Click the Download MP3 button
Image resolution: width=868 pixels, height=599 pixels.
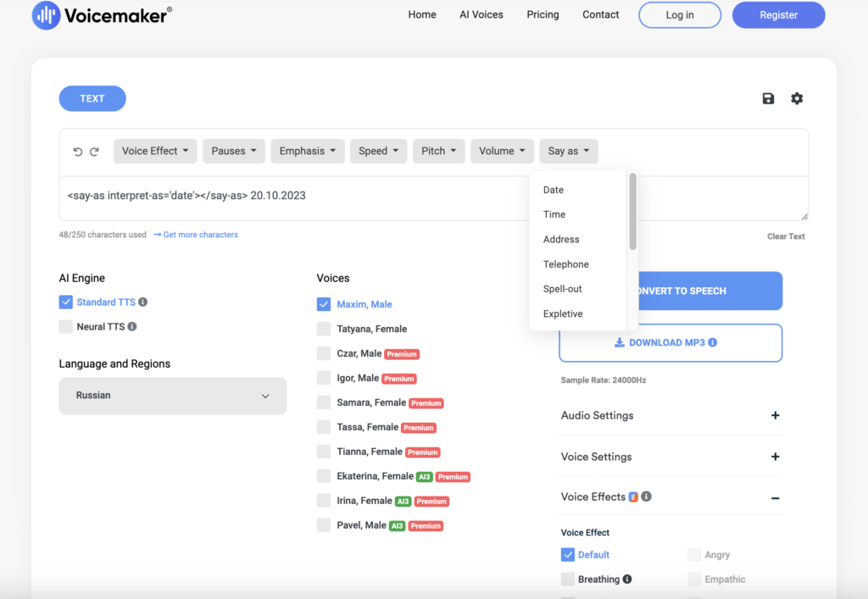point(670,343)
